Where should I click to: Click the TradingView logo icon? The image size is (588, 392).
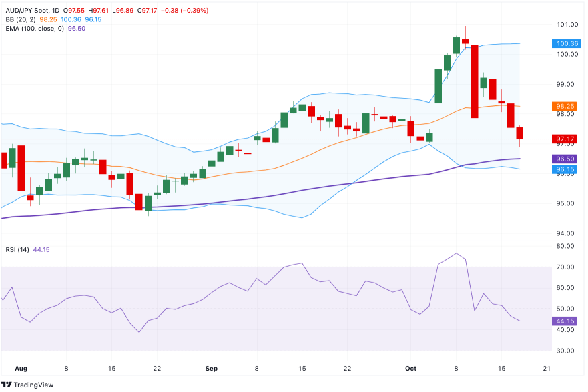[x=7, y=385]
